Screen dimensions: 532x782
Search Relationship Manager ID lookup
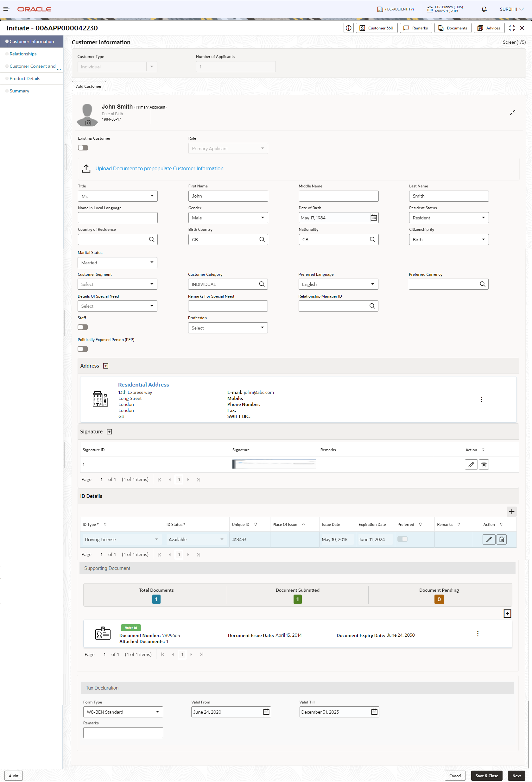pyautogui.click(x=372, y=306)
